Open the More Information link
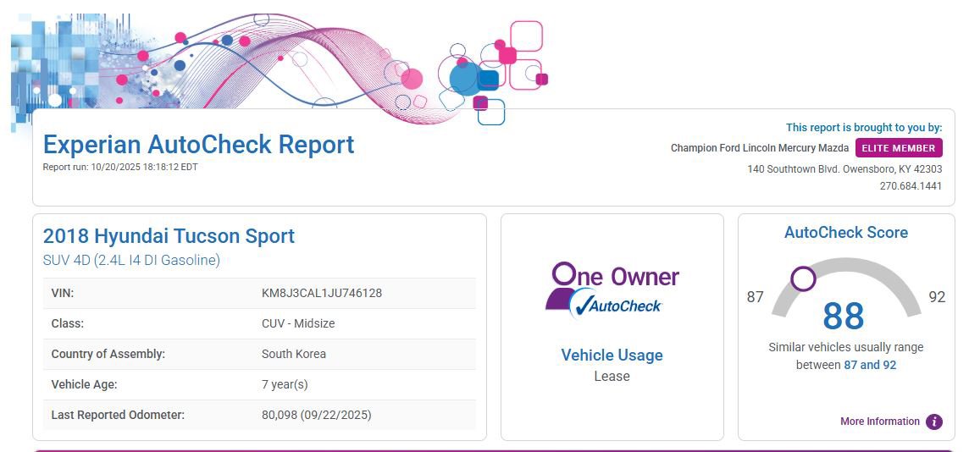The width and height of the screenshot is (980, 452). pos(879,422)
